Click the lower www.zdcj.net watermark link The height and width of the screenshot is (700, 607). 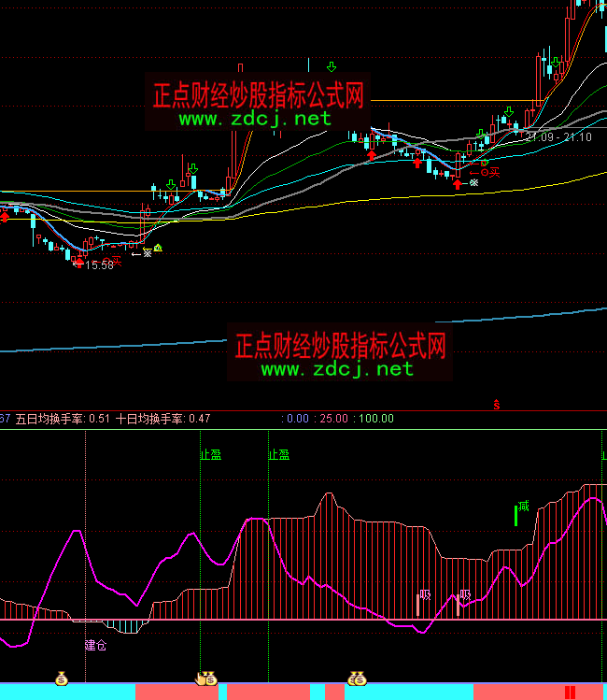click(337, 369)
